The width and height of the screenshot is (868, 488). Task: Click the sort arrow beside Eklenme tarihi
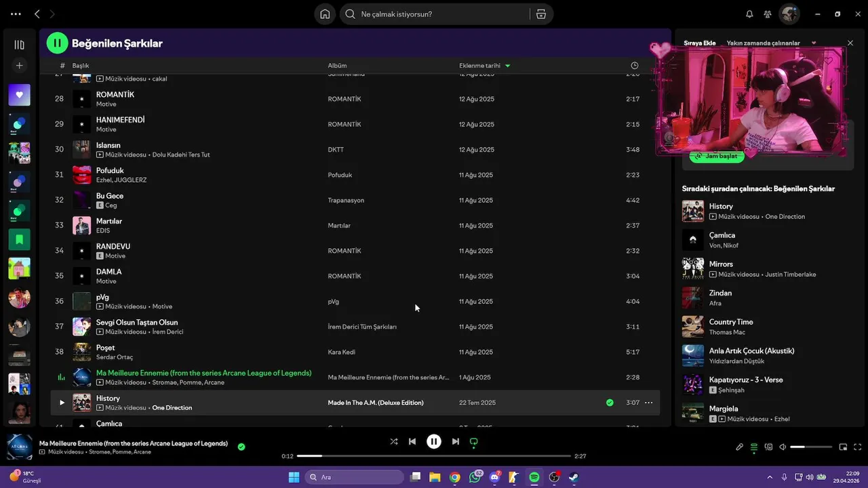(508, 66)
